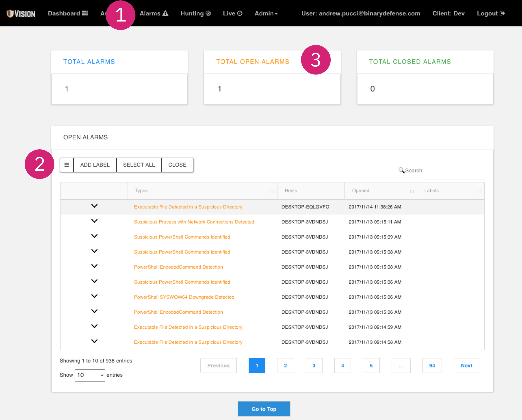The image size is (522, 420).
Task: Go to the Hunting page
Action: coord(195,13)
